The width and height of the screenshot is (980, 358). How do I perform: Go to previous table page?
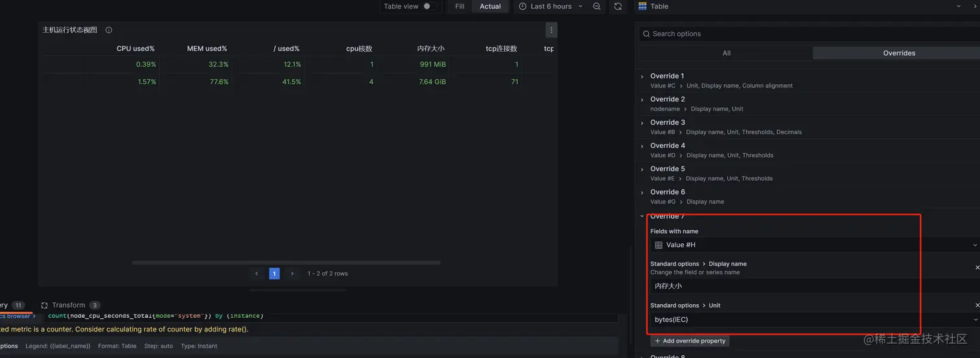[x=257, y=274]
